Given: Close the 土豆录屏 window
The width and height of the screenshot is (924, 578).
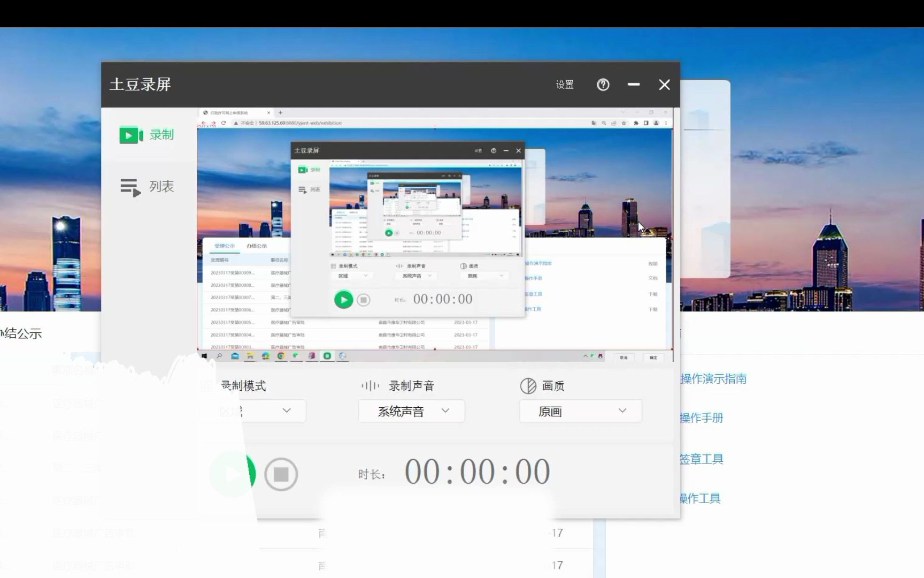Looking at the screenshot, I should [664, 85].
